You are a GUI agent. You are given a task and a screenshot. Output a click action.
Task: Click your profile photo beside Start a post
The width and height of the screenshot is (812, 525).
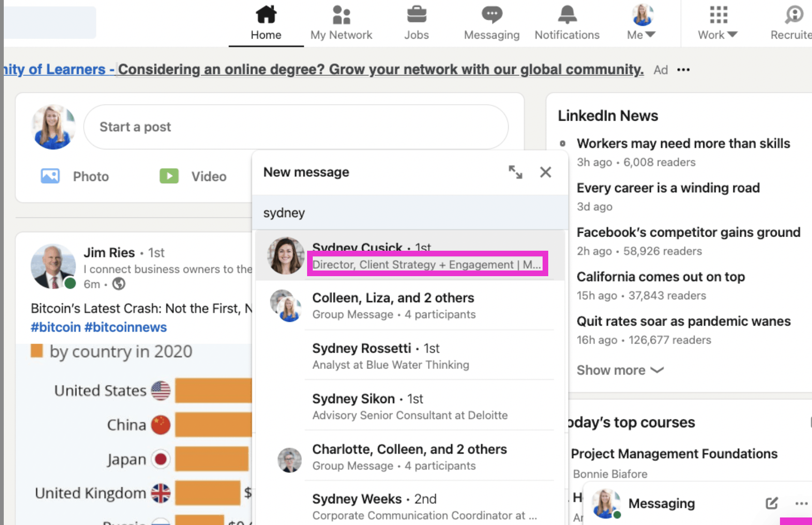tap(53, 127)
